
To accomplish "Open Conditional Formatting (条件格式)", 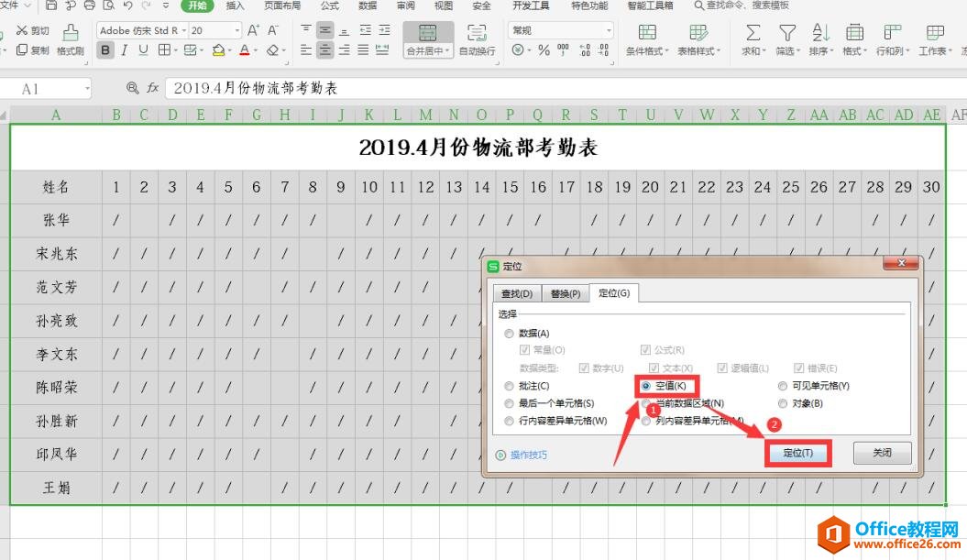I will point(647,40).
